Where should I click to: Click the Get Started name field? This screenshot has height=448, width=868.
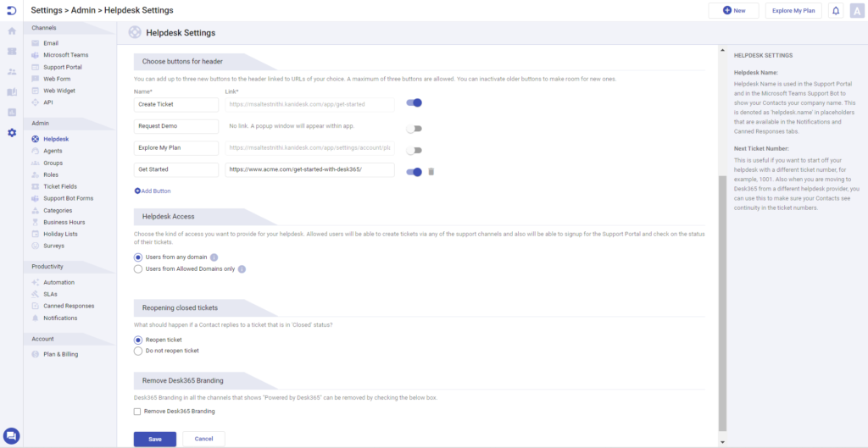click(176, 169)
